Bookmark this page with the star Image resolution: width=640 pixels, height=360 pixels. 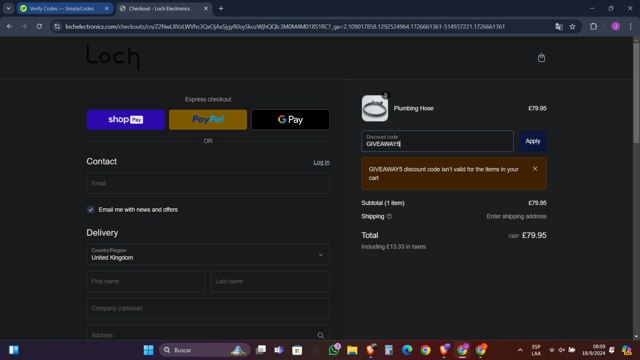572,27
